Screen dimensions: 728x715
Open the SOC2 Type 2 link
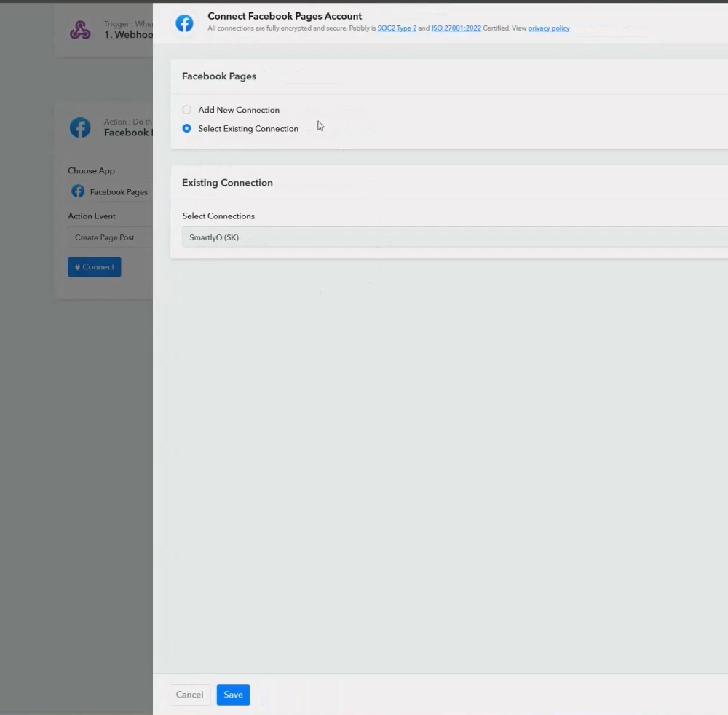(x=397, y=28)
